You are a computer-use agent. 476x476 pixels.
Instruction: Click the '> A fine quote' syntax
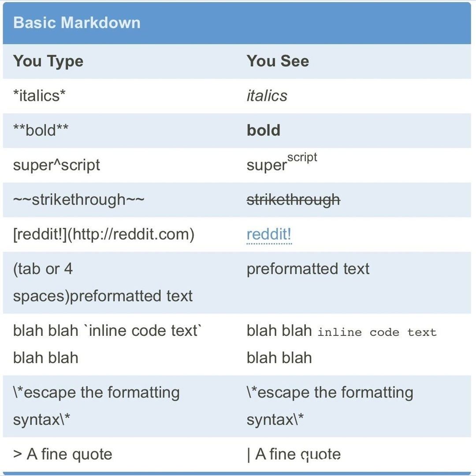tap(63, 454)
